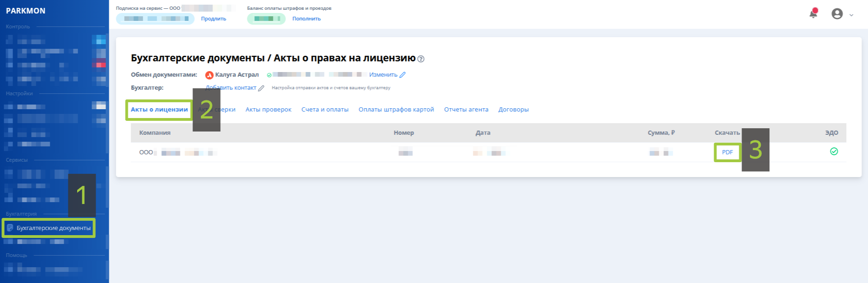Download the act as PDF
This screenshot has height=283, width=868.
pos(727,152)
